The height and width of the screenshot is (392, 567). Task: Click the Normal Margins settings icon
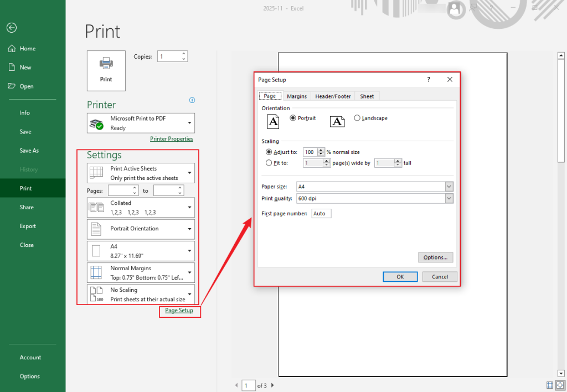(97, 272)
